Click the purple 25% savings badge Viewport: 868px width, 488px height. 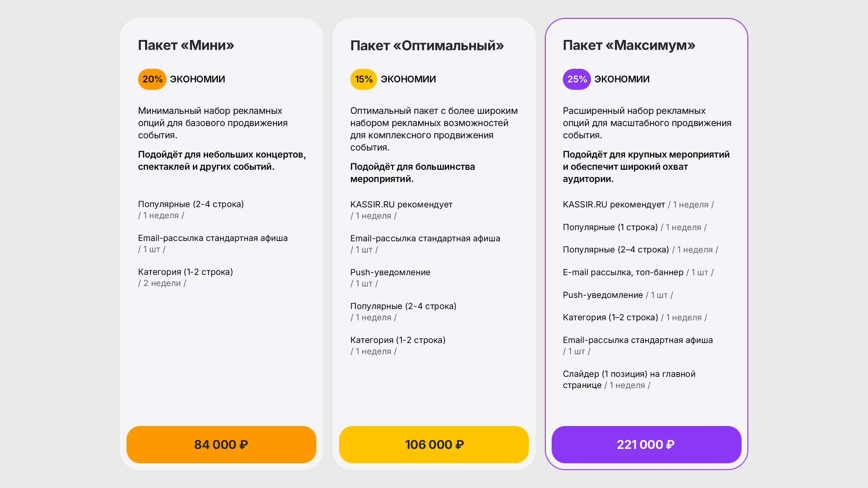[x=577, y=79]
